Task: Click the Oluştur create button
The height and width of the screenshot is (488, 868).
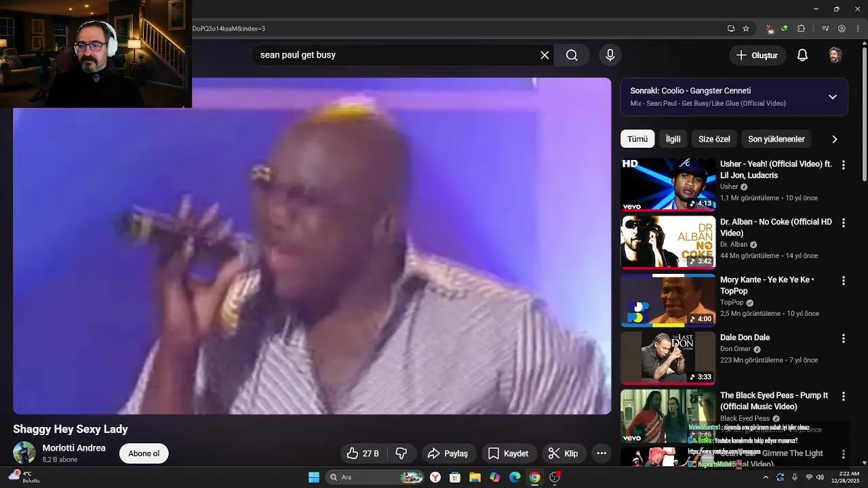Action: pyautogui.click(x=757, y=55)
